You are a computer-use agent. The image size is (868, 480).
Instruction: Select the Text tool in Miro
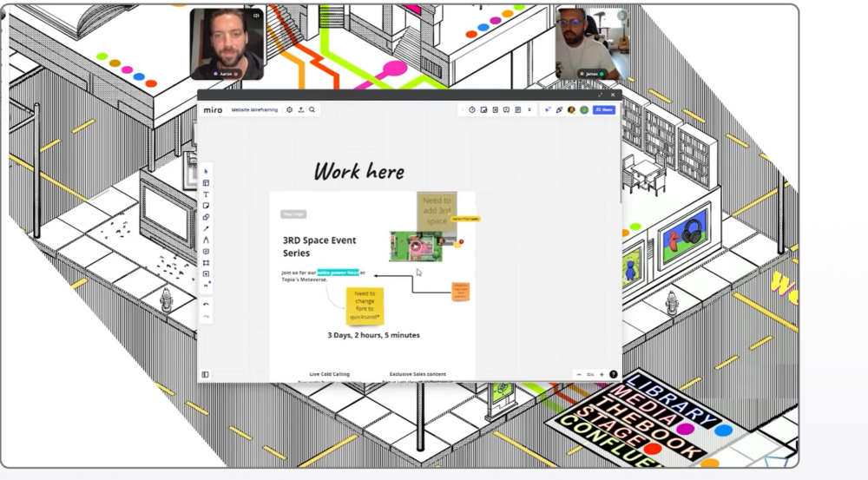click(x=206, y=194)
